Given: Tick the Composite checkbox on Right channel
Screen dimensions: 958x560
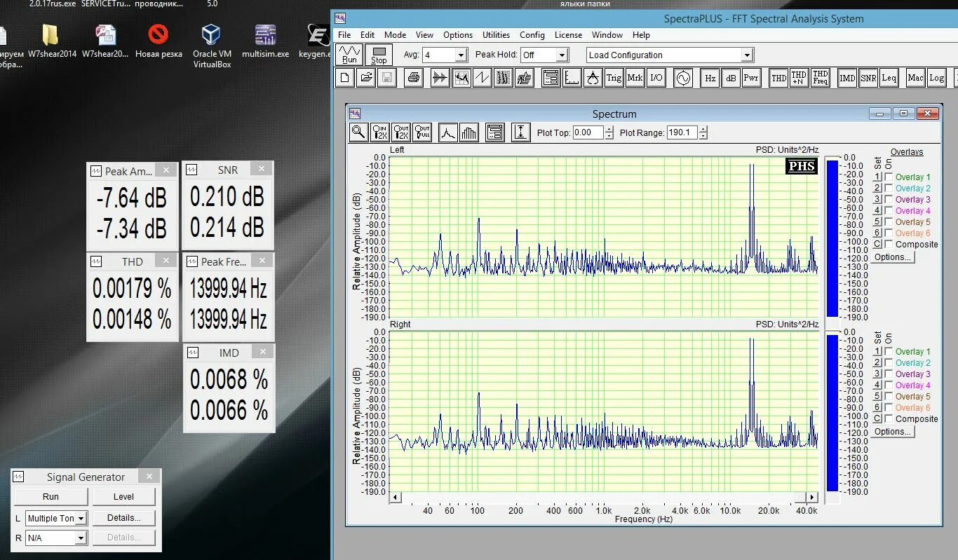Looking at the screenshot, I should coord(889,419).
